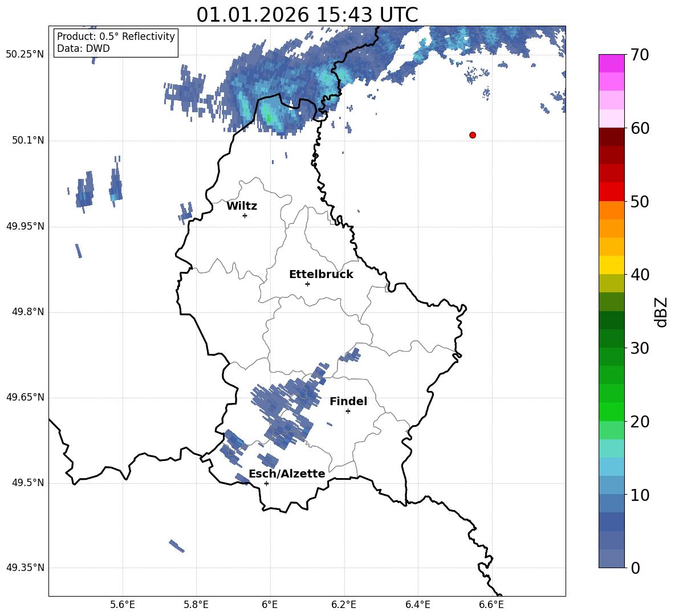Pick the orange colorbar segment just below 50
The width and height of the screenshot is (675, 616).
coord(611,210)
